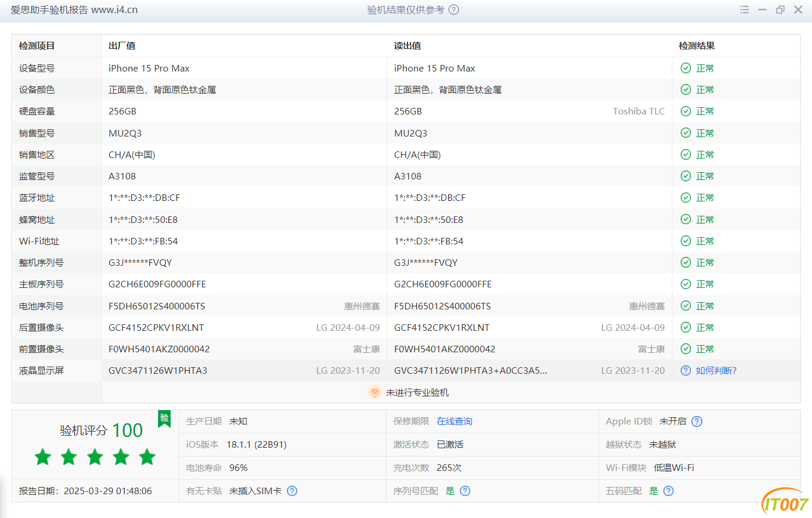The width and height of the screenshot is (812, 518).
Task: Click the green check icon in 销售型号 row
Action: point(686,134)
